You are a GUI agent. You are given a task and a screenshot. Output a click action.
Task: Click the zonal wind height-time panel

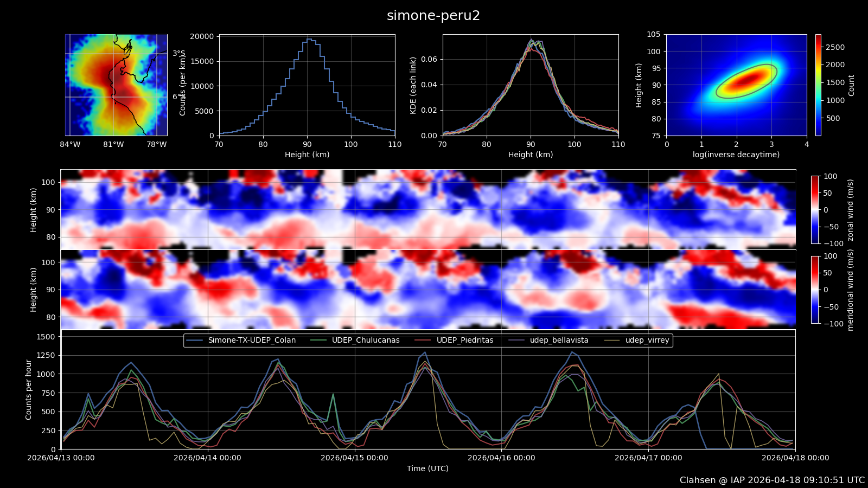click(428, 209)
